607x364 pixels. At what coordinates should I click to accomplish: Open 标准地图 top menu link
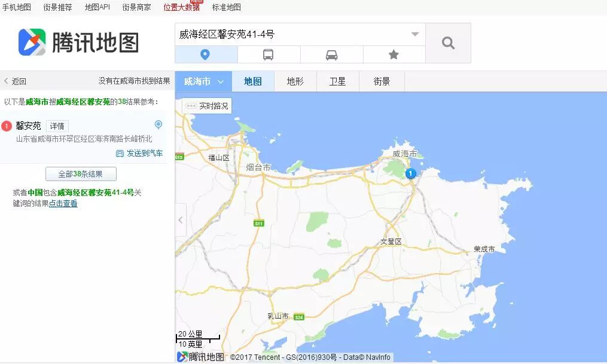click(x=227, y=7)
